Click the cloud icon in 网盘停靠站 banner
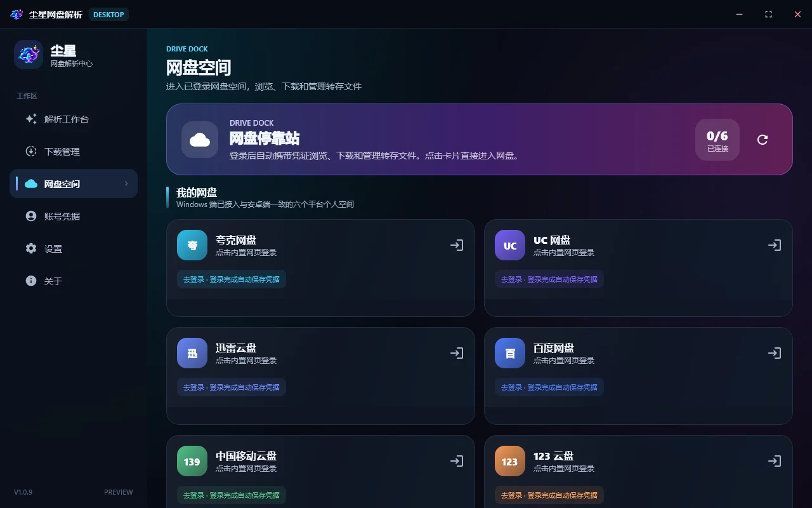Image resolution: width=812 pixels, height=508 pixels. click(x=200, y=140)
